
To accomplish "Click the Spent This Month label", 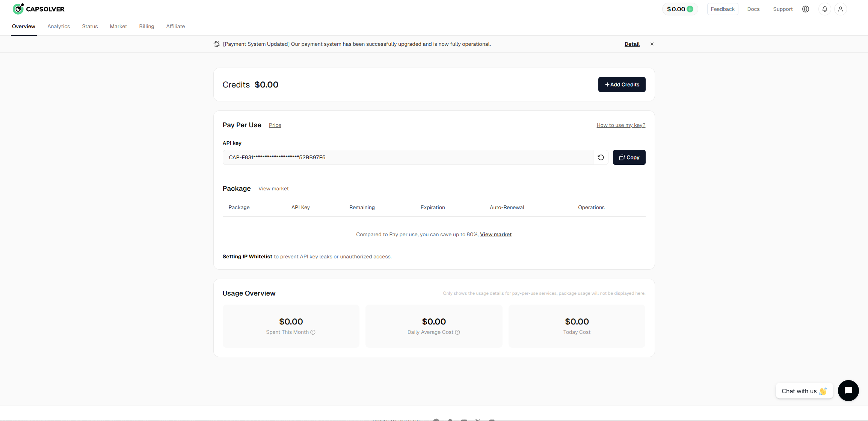I will click(x=287, y=332).
